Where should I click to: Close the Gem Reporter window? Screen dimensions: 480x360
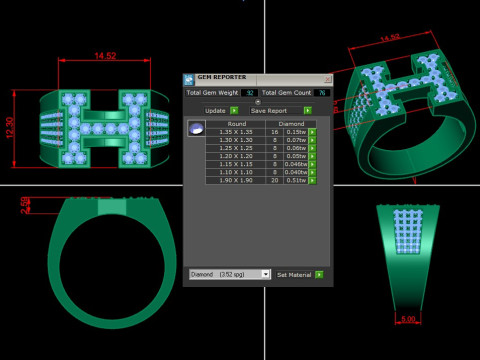pyautogui.click(x=327, y=79)
